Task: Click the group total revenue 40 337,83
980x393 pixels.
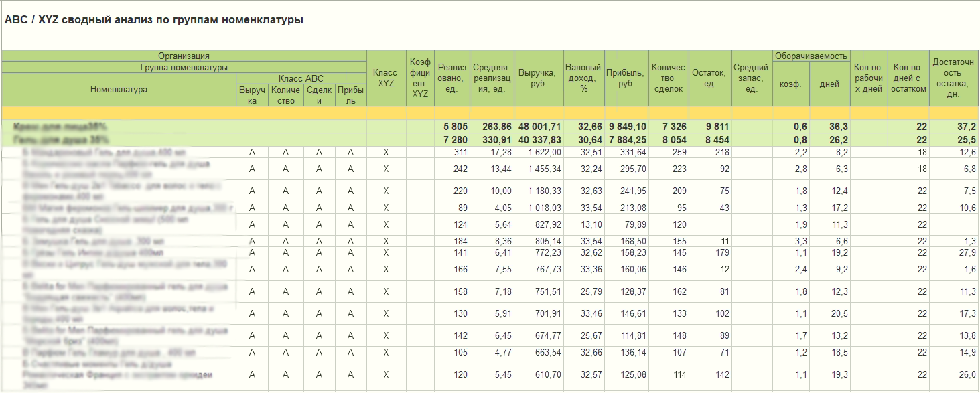Action: (x=539, y=139)
